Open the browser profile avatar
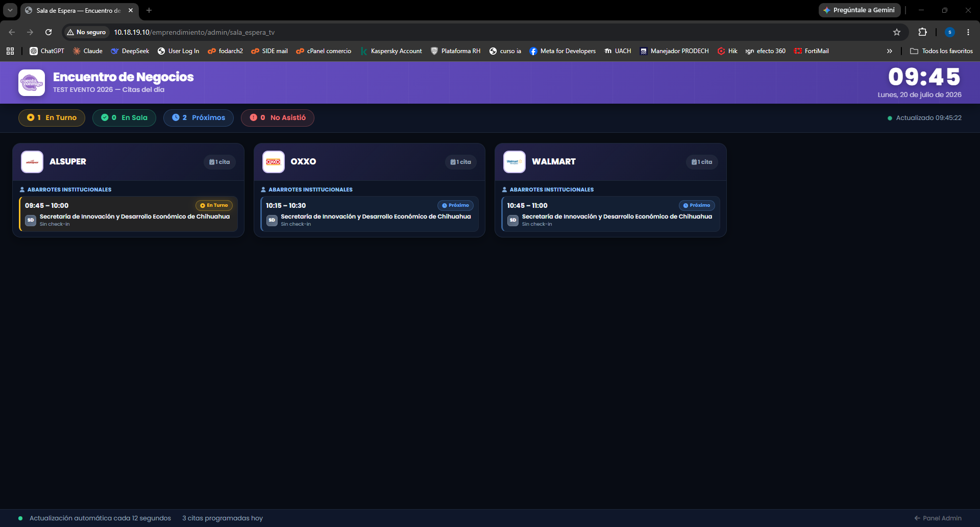Screen dimensions: 980x527 coord(950,32)
